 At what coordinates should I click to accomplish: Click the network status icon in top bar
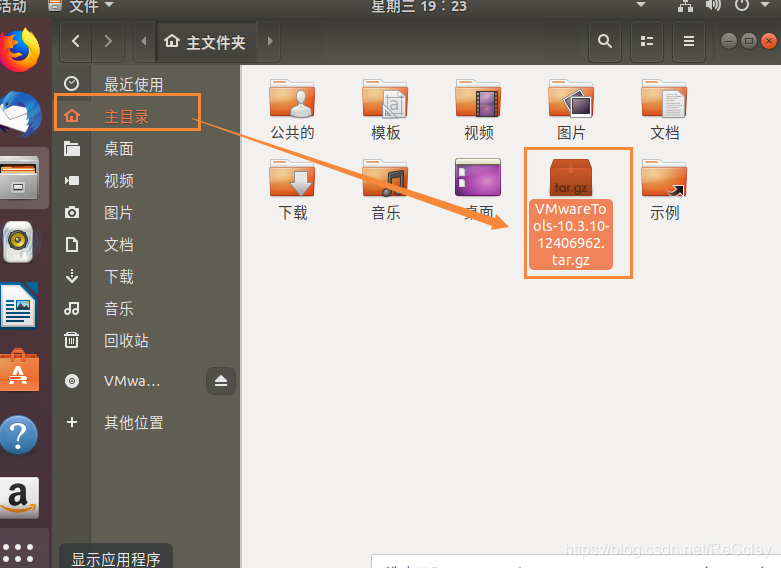point(685,6)
